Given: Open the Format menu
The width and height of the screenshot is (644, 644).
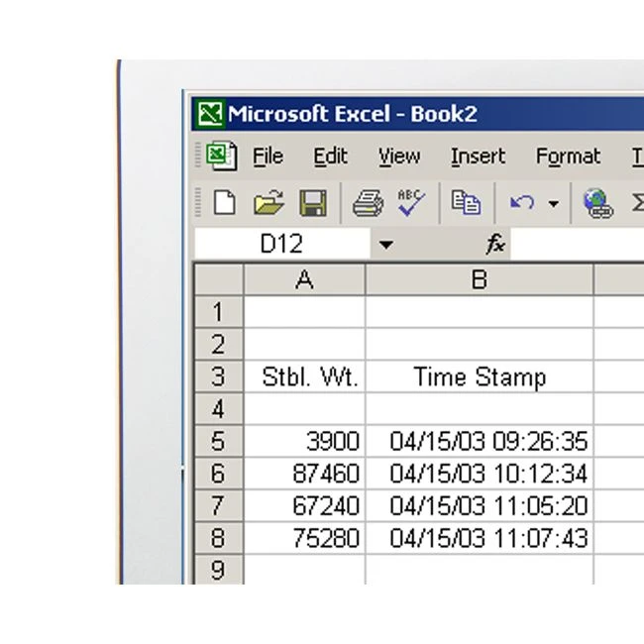Looking at the screenshot, I should 568,157.
